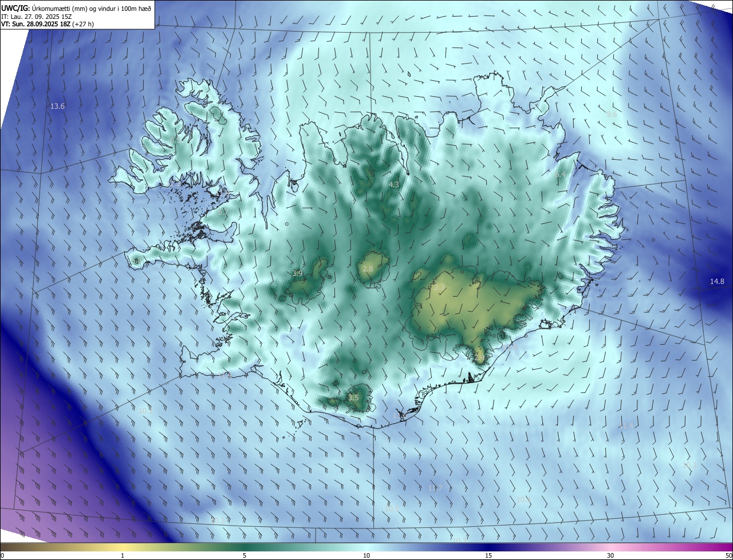Click the 0 tick on the color scale

(2, 555)
